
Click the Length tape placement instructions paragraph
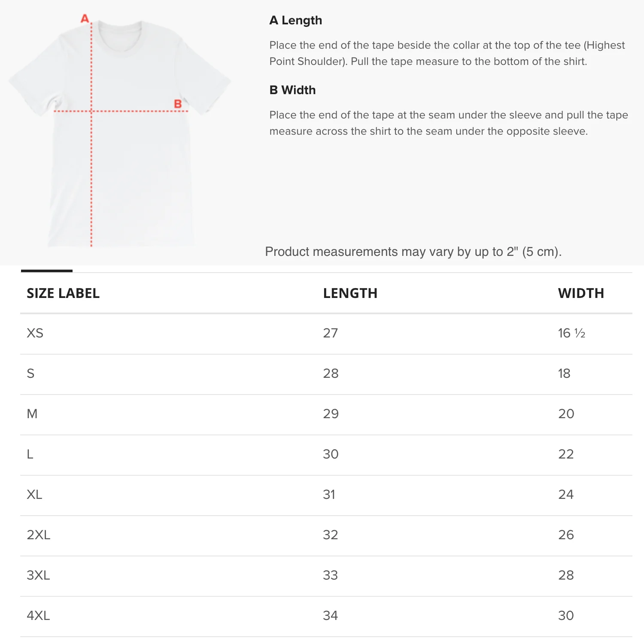tap(447, 53)
